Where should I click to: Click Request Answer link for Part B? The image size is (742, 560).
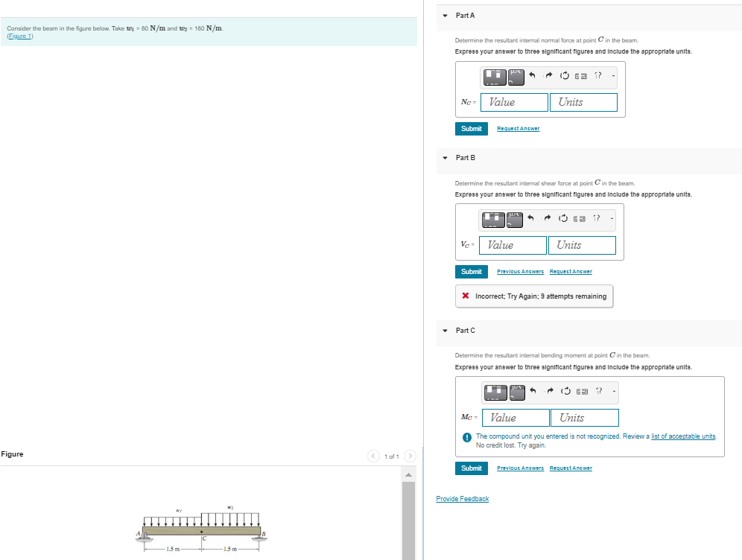(571, 272)
